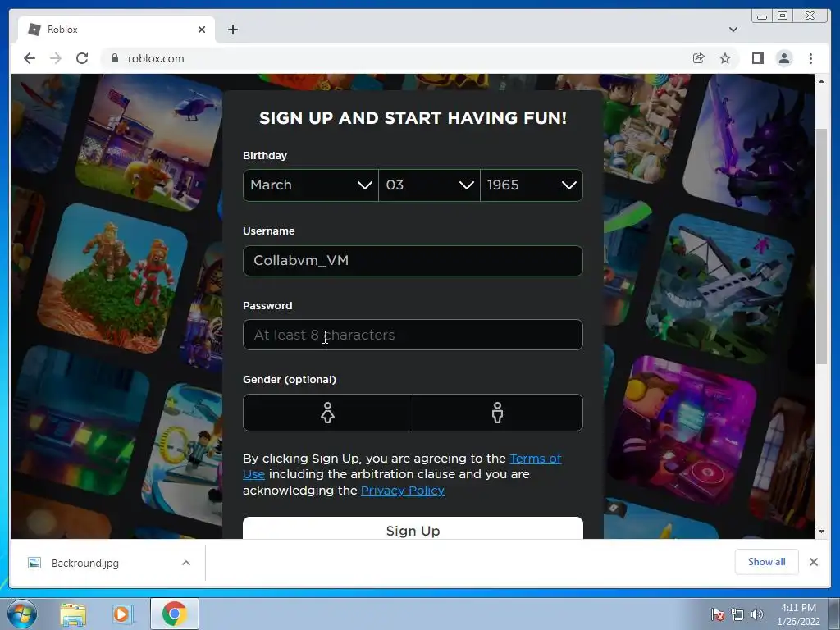Switch to the Roblox tab
The width and height of the screenshot is (840, 630).
pyautogui.click(x=115, y=30)
